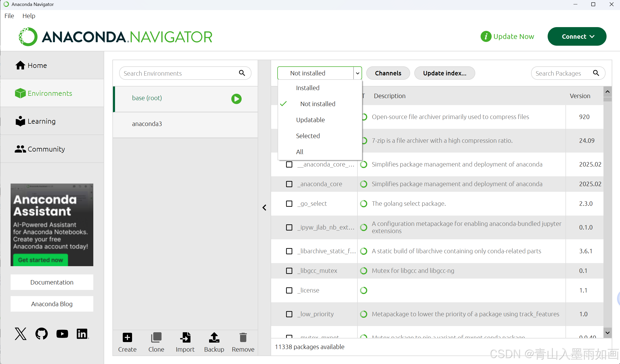Open the YouTube icon link
This screenshot has height=364, width=620.
click(x=62, y=334)
